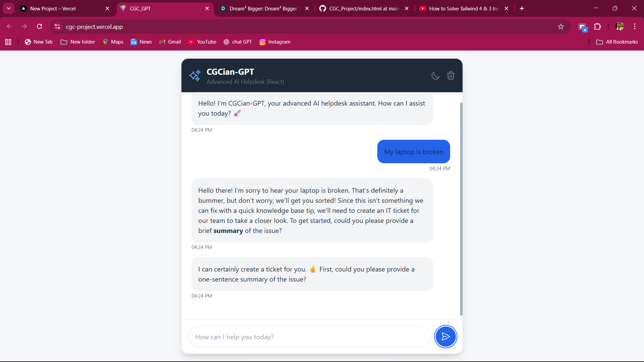
Task: Click the chat window scrollbar
Action: [x=461, y=209]
